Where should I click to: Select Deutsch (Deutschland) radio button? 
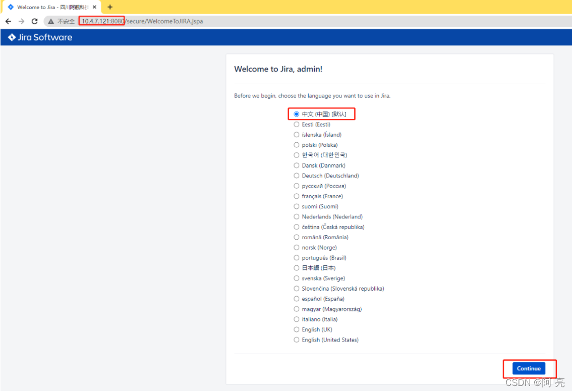click(297, 176)
